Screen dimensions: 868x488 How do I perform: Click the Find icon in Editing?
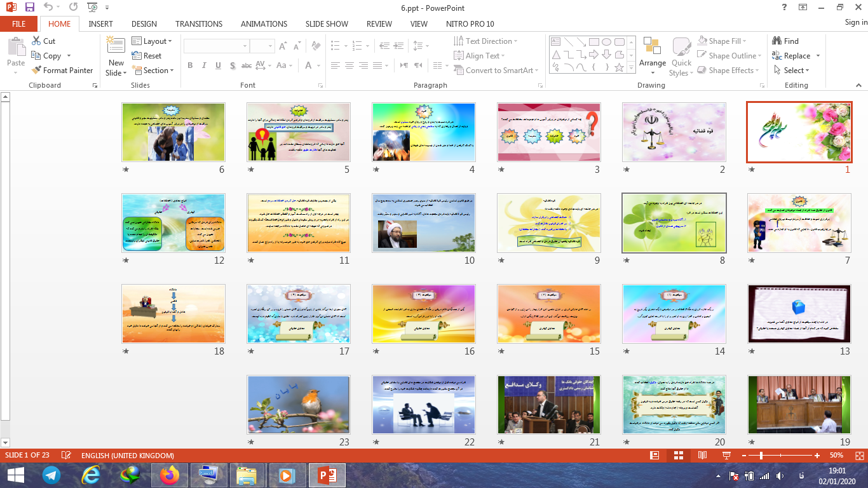pos(785,41)
